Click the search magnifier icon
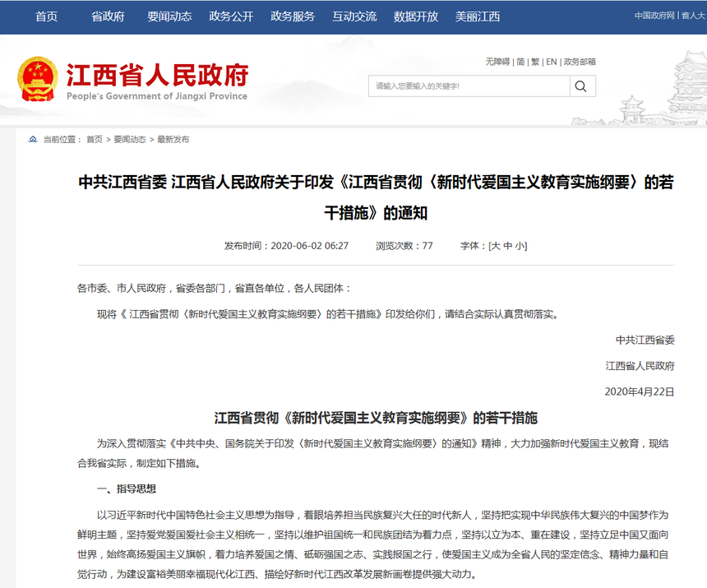 (x=582, y=86)
